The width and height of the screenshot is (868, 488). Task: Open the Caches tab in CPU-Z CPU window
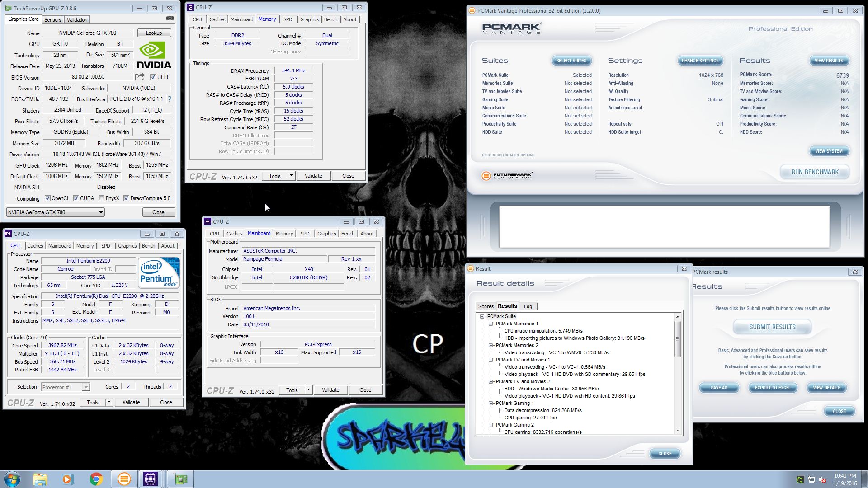coord(35,246)
